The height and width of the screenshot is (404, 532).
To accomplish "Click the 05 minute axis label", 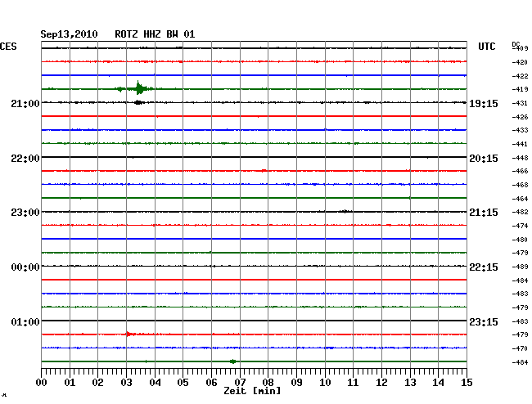I will coord(183,383).
